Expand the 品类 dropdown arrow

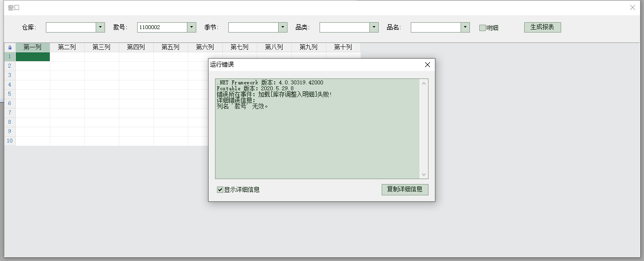click(374, 27)
